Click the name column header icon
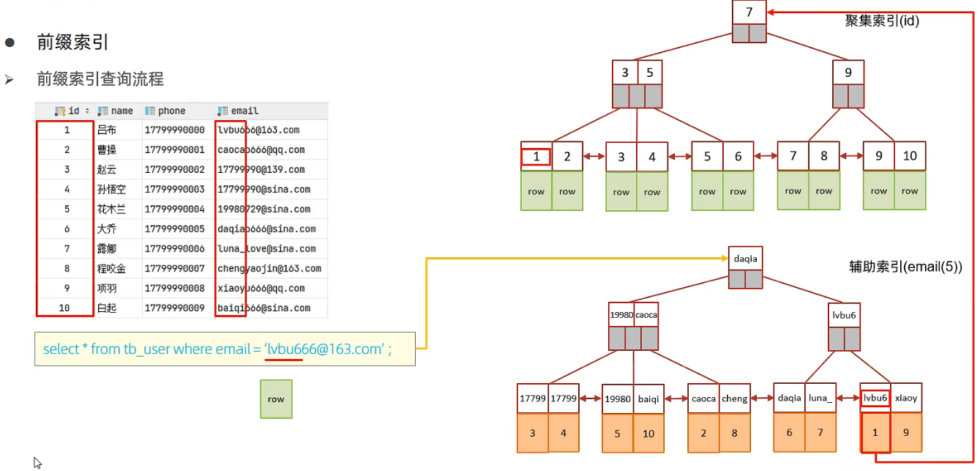This screenshot has height=471, width=980. (x=103, y=111)
